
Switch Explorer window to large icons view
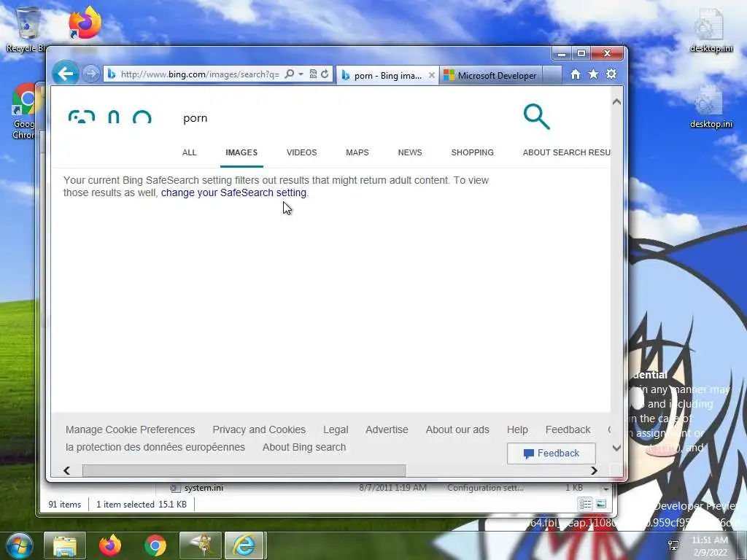(x=601, y=504)
